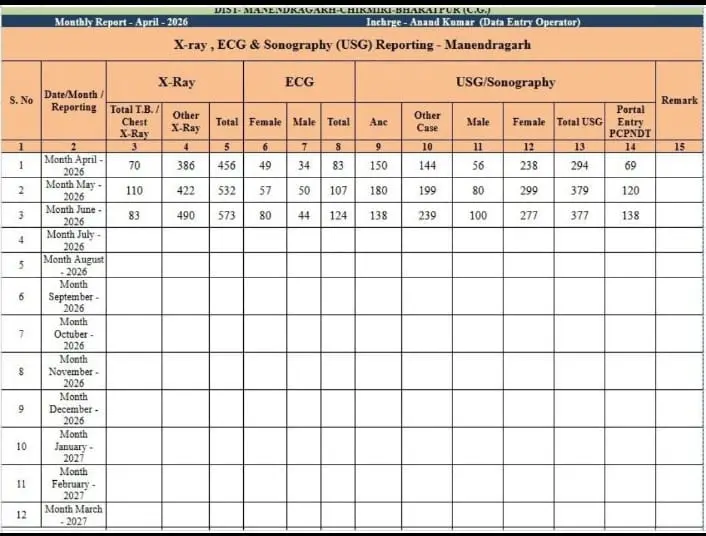The height and width of the screenshot is (536, 706).
Task: Select the USG/Sonography header cell
Action: [505, 82]
